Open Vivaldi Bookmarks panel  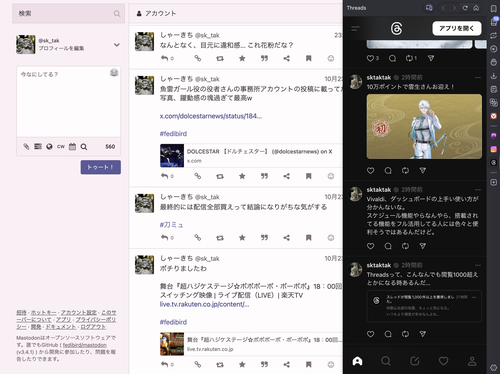click(494, 9)
